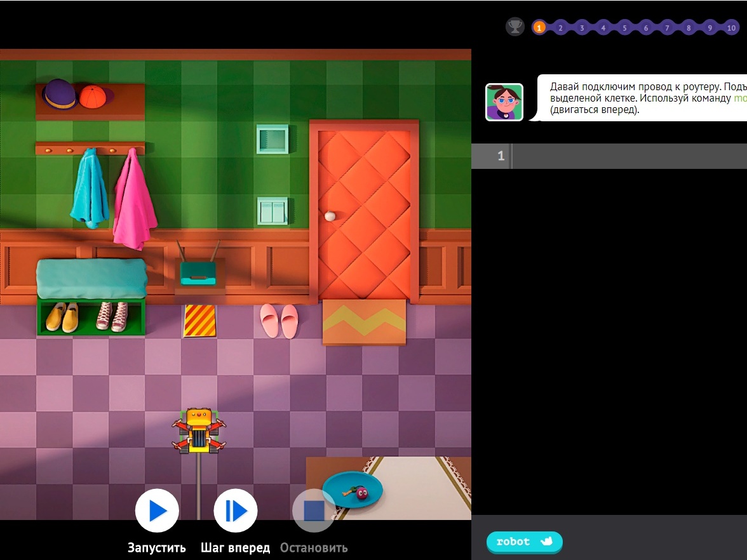Image resolution: width=747 pixels, height=560 pixels.
Task: Click line 1 of code editor
Action: (x=629, y=156)
